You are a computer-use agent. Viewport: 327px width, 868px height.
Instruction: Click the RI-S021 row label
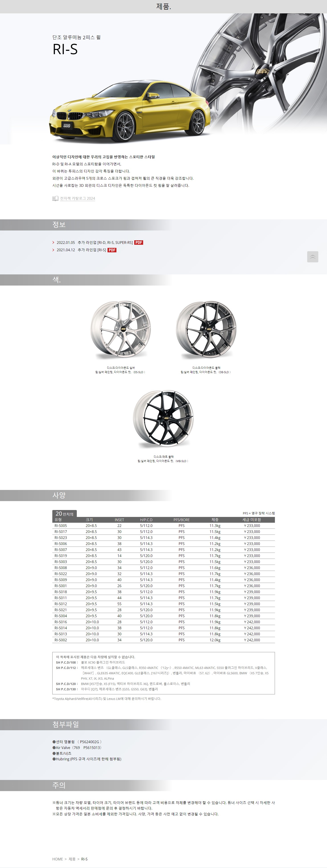pos(61,610)
